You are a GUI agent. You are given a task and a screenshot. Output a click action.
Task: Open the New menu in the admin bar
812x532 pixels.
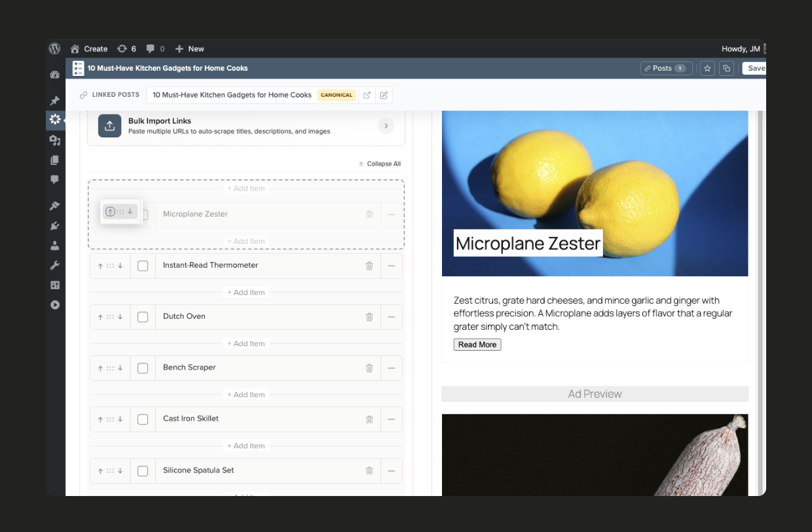(189, 48)
